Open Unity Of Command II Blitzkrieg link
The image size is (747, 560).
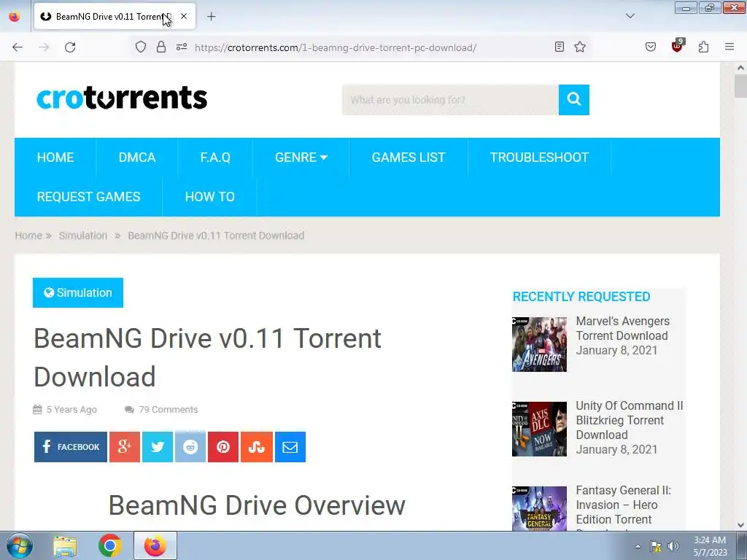[630, 420]
